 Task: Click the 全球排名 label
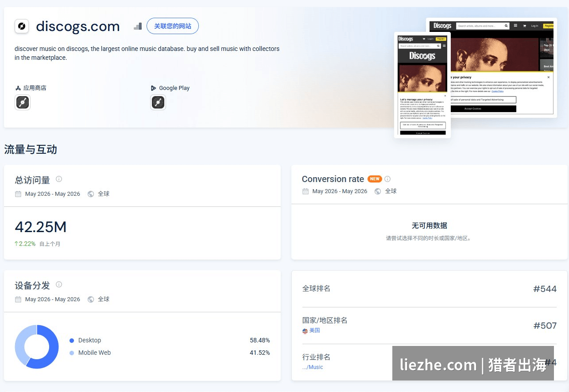(x=316, y=288)
